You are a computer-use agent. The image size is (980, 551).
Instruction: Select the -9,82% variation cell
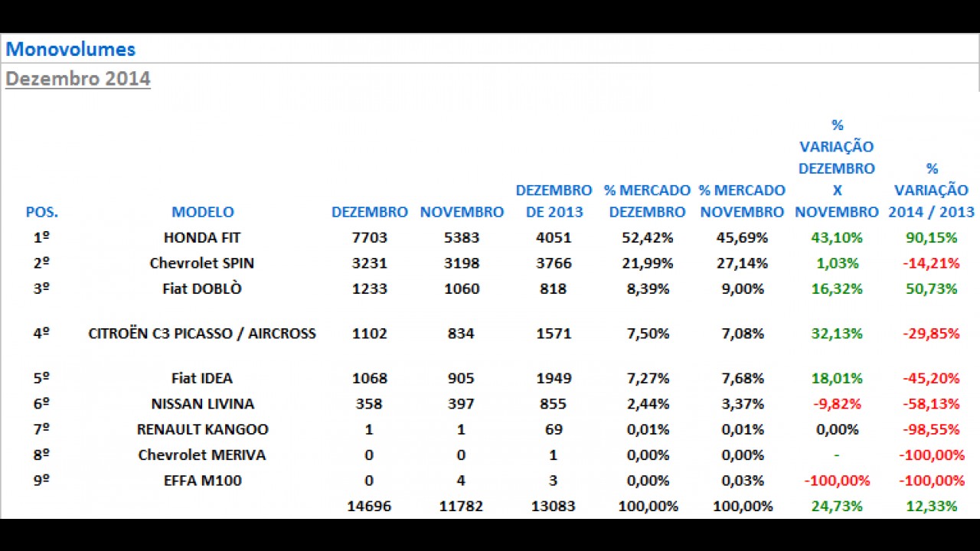(837, 404)
